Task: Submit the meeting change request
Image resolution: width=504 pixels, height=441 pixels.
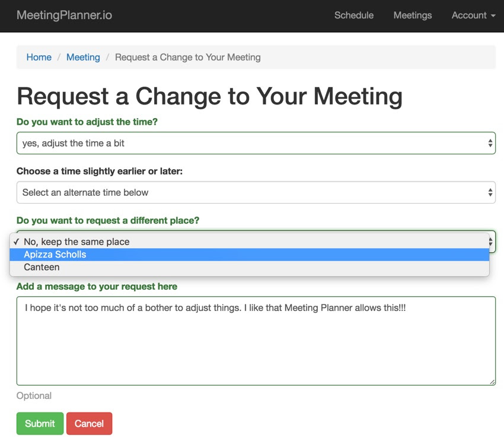Action: [x=40, y=423]
